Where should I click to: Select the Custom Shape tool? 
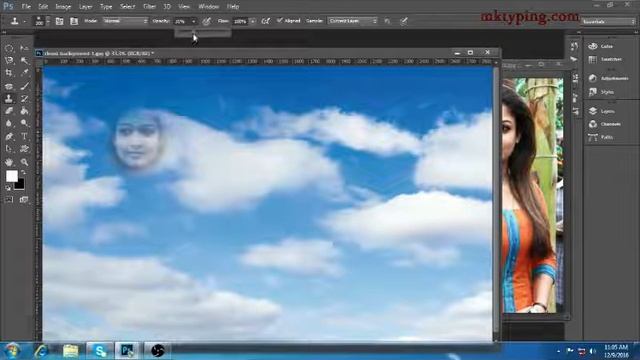click(x=24, y=149)
